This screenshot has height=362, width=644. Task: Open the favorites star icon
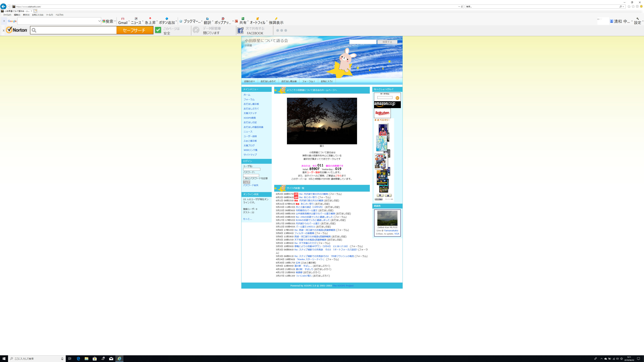click(x=633, y=7)
